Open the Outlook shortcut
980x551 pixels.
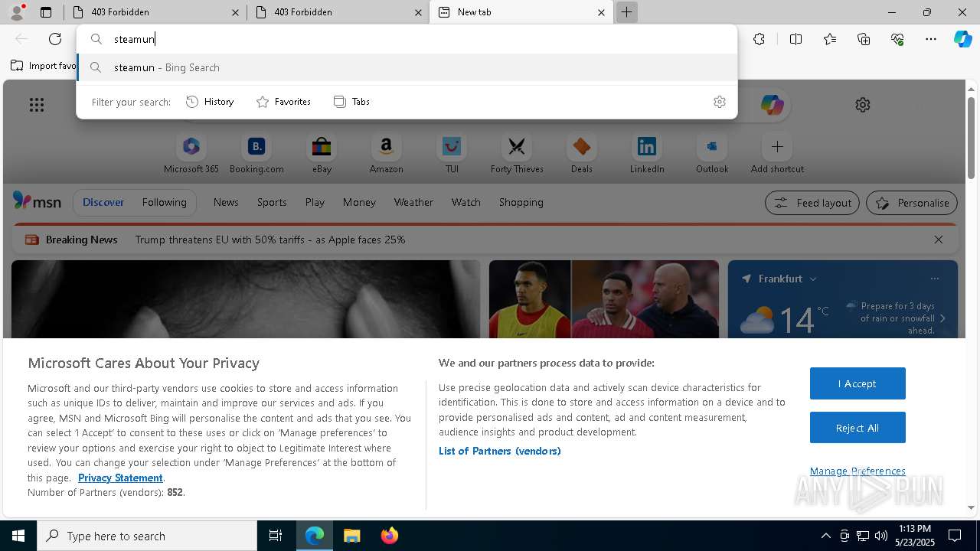(712, 153)
